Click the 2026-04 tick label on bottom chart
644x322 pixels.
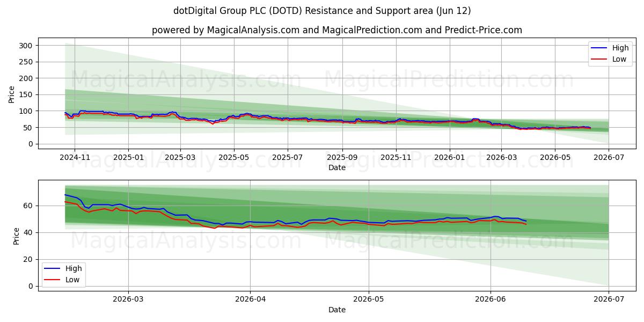[x=251, y=299]
